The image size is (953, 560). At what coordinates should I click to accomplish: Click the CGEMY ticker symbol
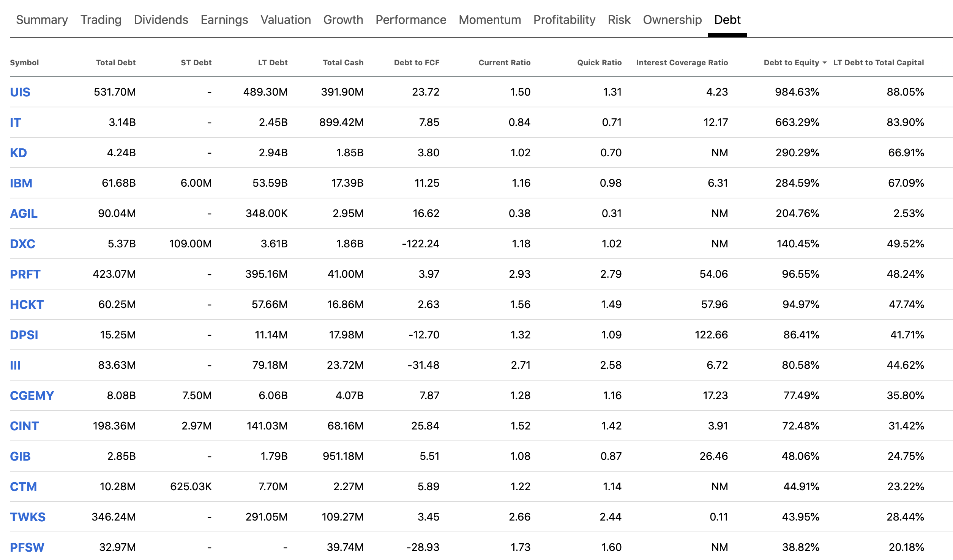32,395
